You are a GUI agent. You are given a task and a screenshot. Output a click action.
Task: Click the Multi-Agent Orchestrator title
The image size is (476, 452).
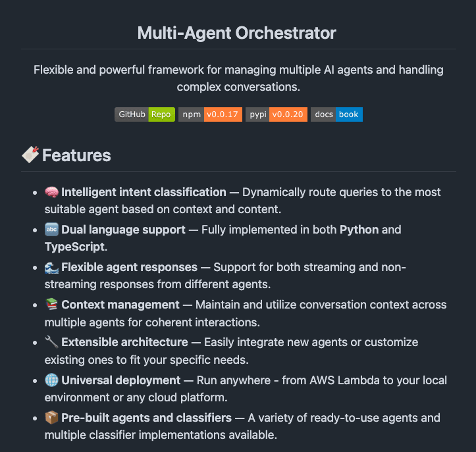click(x=237, y=33)
